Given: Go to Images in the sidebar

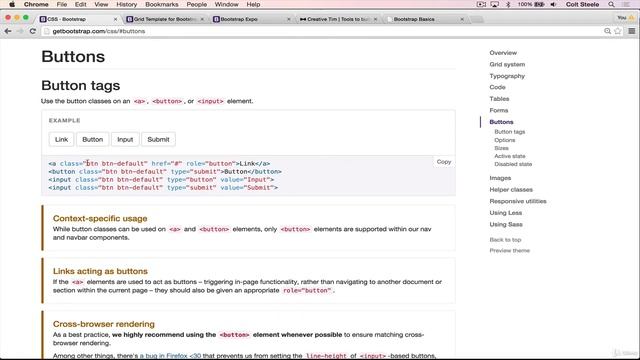Looking at the screenshot, I should coord(500,178).
